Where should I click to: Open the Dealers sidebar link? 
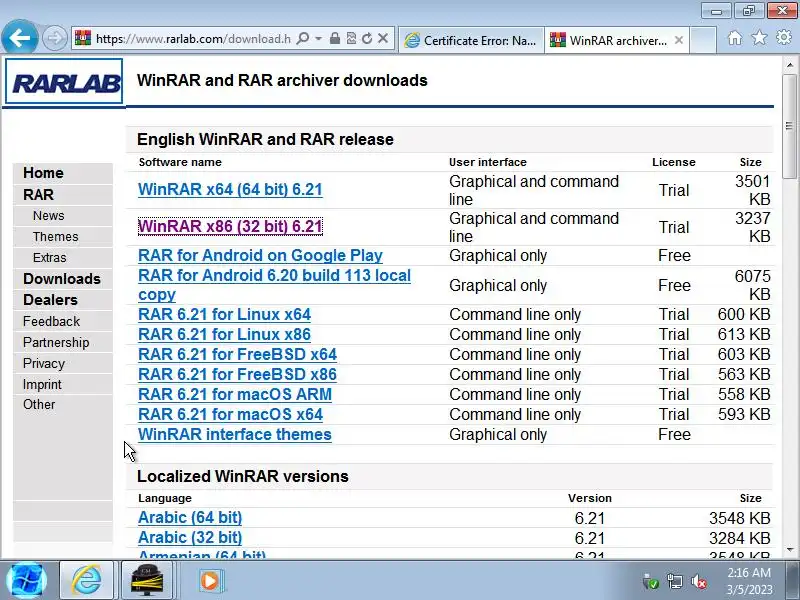point(51,300)
